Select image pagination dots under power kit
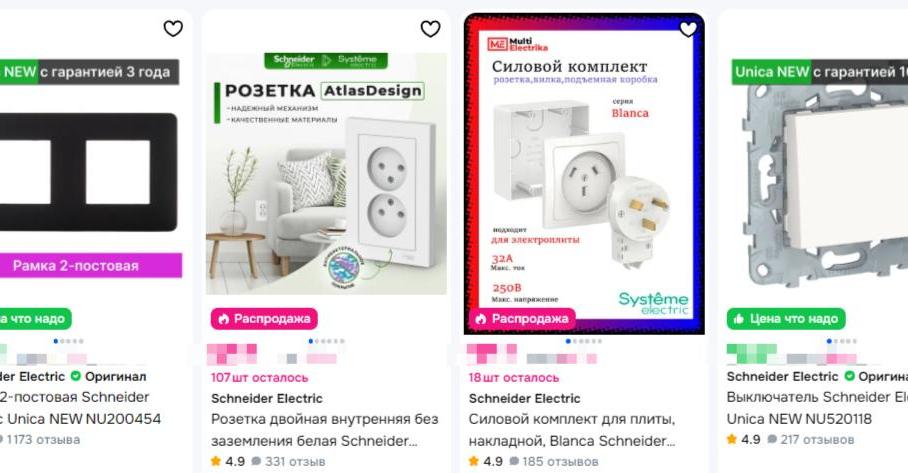 [x=584, y=341]
